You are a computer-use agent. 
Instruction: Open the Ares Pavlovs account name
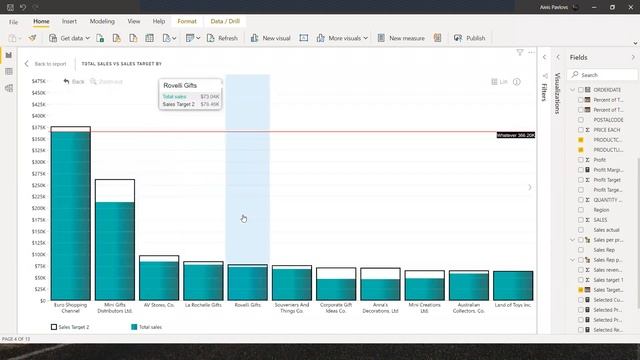553,7
